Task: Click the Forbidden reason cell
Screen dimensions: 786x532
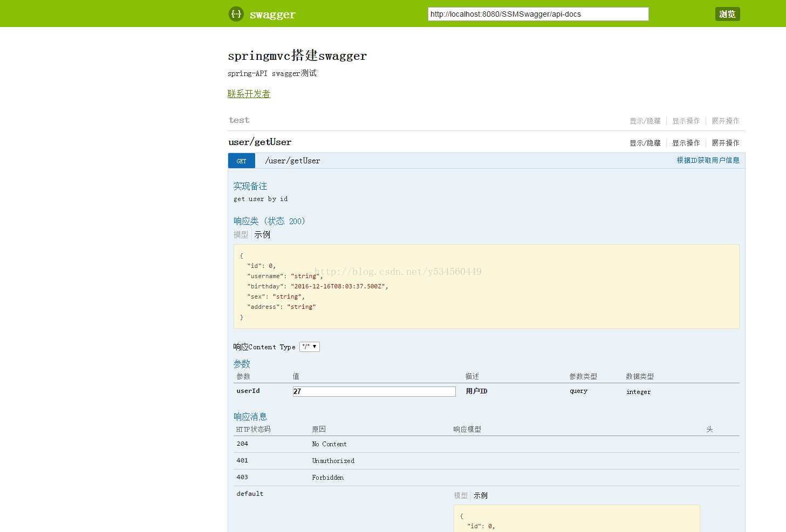Action: click(327, 478)
